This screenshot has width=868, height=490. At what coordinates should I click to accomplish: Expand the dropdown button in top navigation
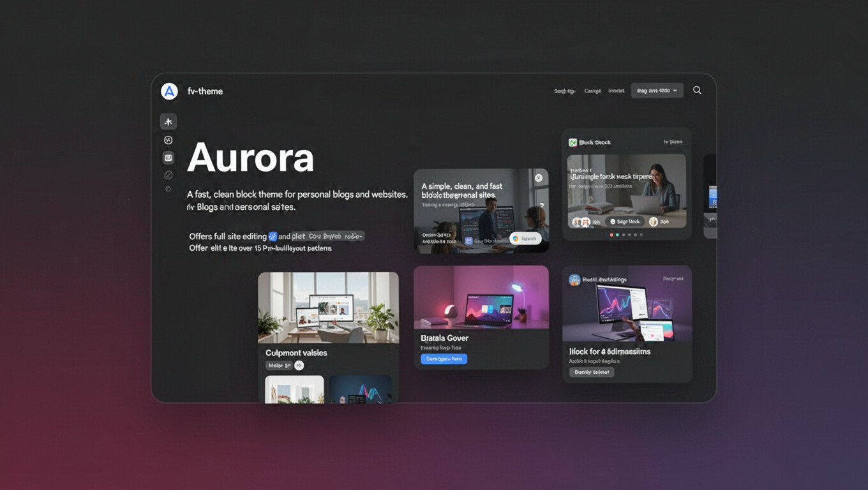(x=657, y=91)
